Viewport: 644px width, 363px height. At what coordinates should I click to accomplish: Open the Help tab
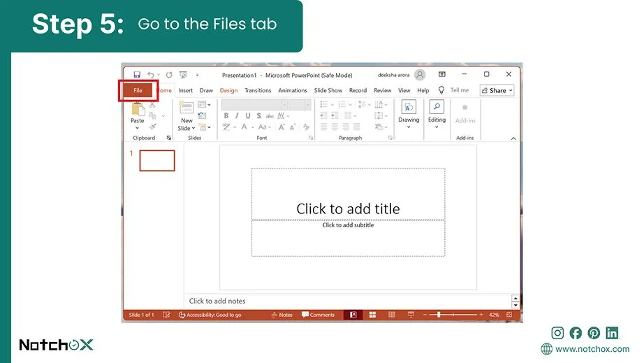(423, 90)
